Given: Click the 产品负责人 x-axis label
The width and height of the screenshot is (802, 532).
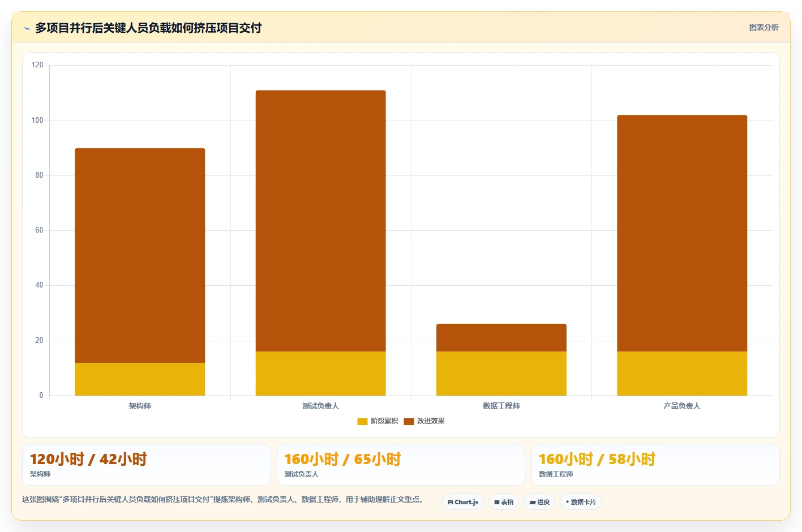Looking at the screenshot, I should pos(682,406).
